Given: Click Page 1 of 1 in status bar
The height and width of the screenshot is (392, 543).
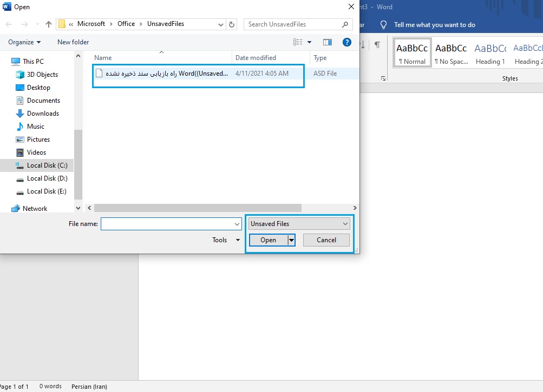Looking at the screenshot, I should coord(15,387).
